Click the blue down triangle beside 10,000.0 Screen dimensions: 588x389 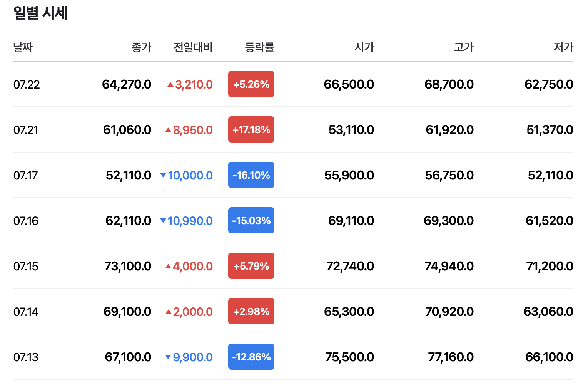click(163, 175)
